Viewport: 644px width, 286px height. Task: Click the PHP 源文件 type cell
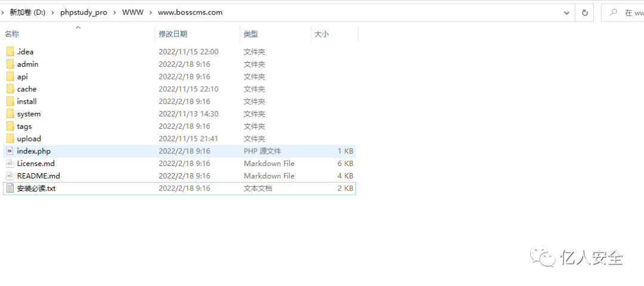pos(262,151)
